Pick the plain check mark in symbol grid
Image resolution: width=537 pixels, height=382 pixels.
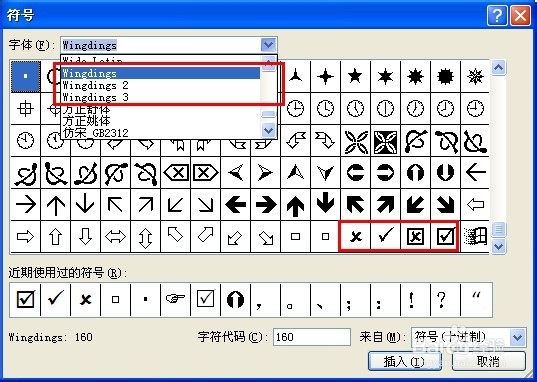[386, 236]
